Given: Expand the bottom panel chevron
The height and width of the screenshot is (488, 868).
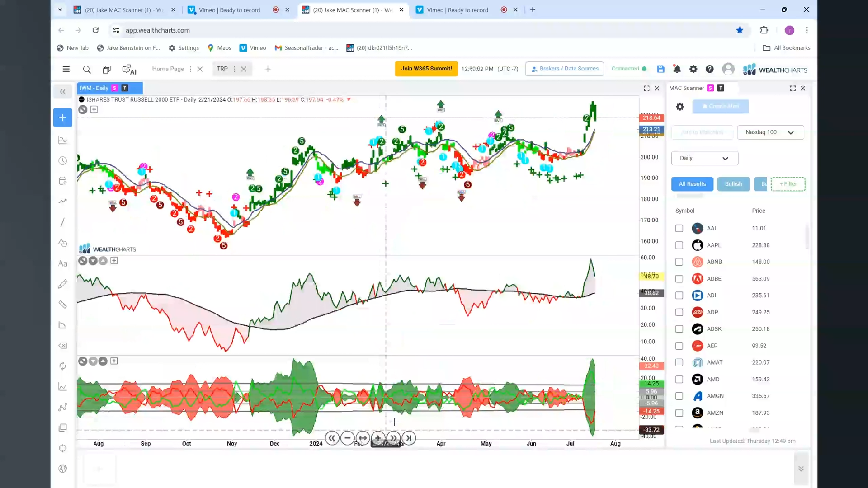Looking at the screenshot, I should pyautogui.click(x=801, y=469).
